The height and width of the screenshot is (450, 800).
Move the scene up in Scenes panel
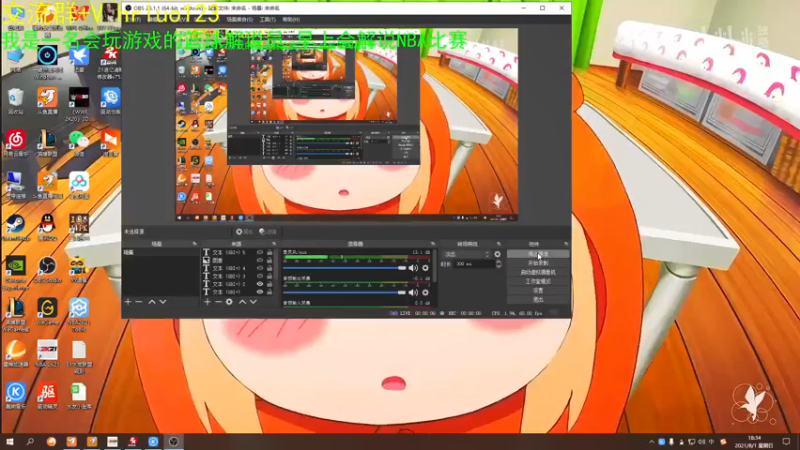152,302
